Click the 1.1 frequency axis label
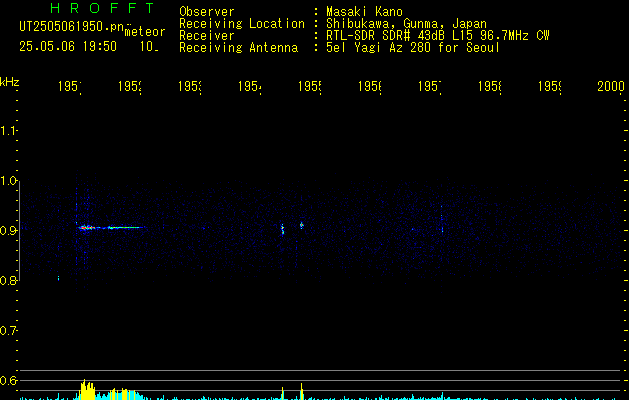The image size is (629, 400). 8,130
